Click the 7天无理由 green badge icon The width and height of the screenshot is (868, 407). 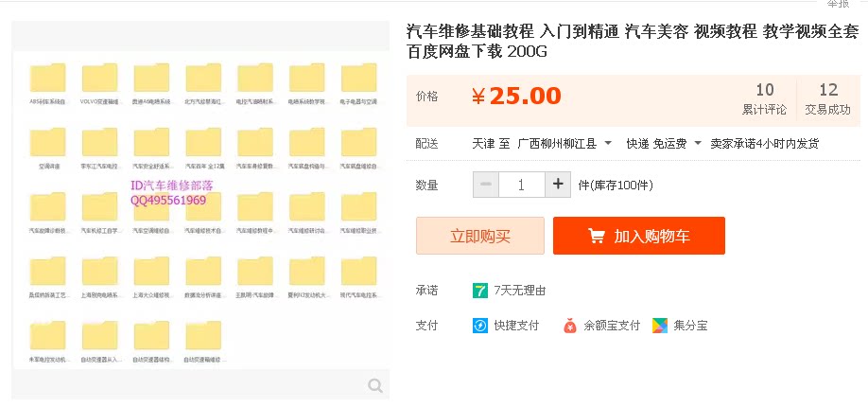[x=480, y=291]
